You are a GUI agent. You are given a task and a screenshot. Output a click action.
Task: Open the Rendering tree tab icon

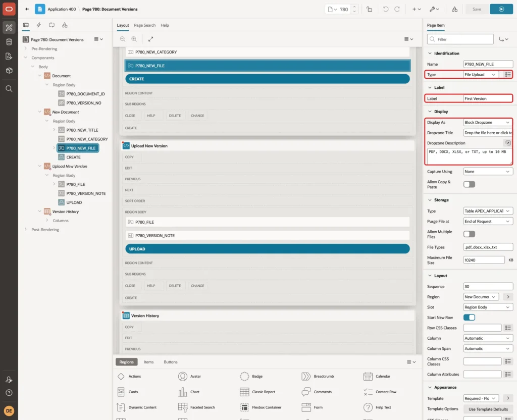pos(26,25)
